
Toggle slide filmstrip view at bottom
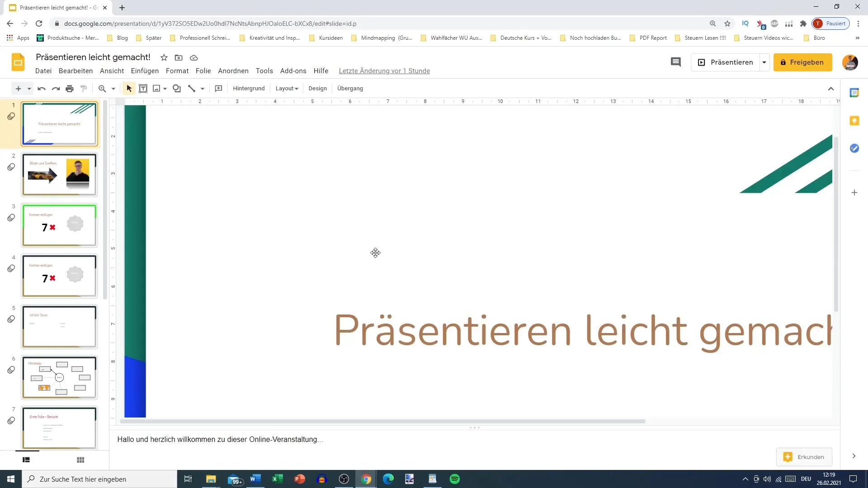[x=26, y=460]
